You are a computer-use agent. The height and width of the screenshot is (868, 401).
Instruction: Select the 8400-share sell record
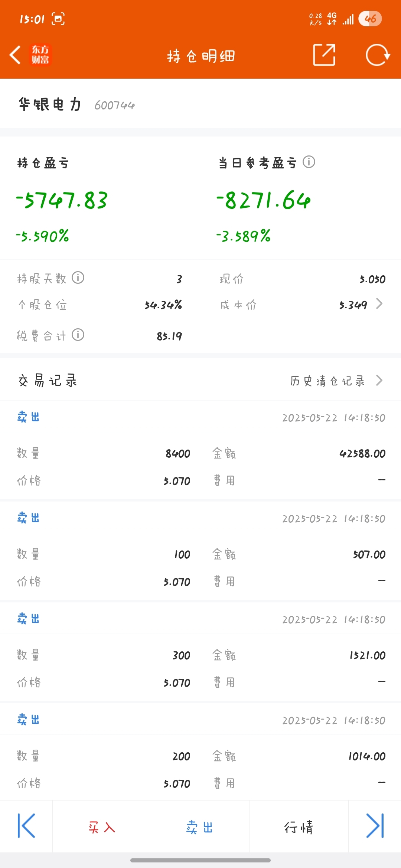[x=200, y=450]
